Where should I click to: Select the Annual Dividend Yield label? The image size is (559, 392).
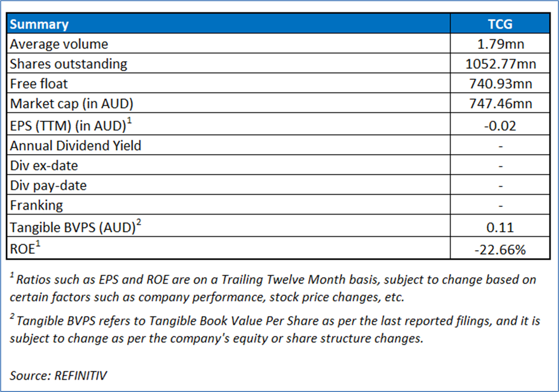click(x=76, y=146)
